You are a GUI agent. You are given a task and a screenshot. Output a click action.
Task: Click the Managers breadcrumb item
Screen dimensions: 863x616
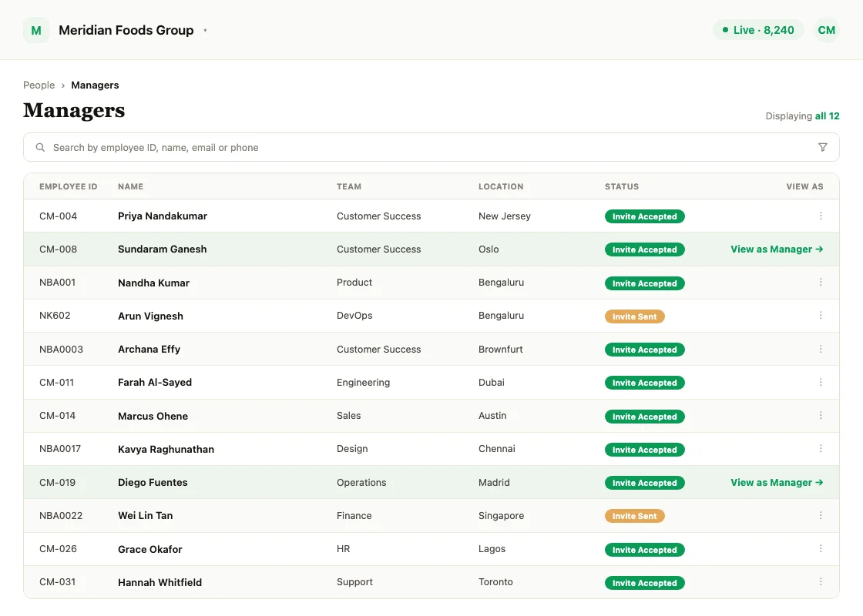[x=95, y=85]
